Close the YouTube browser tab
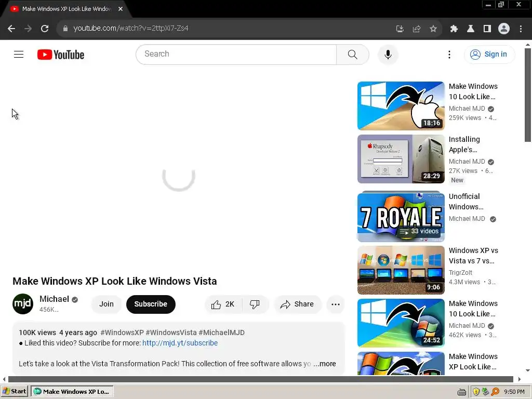 pyautogui.click(x=121, y=9)
